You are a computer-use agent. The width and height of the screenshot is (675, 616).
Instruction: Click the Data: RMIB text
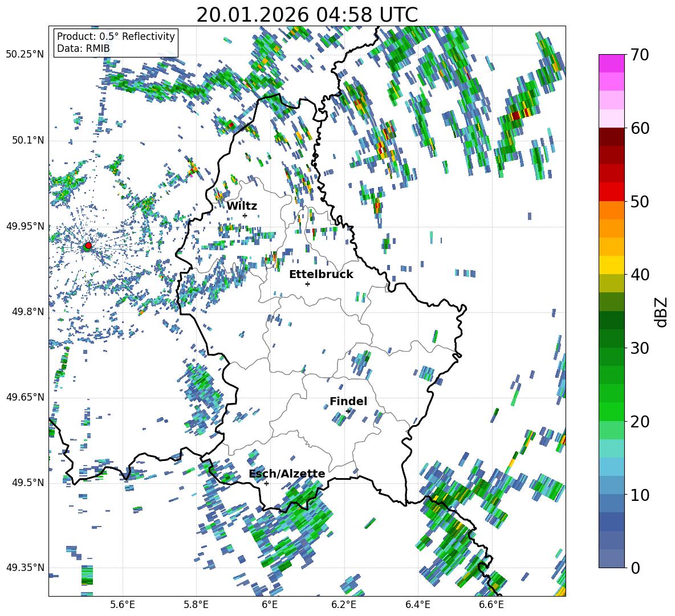[83, 48]
